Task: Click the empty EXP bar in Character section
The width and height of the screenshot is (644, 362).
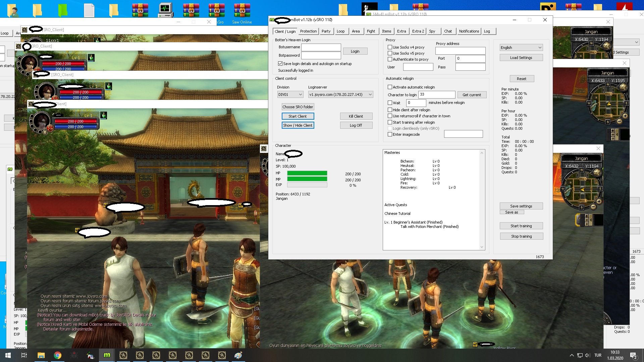Action: [x=307, y=185]
